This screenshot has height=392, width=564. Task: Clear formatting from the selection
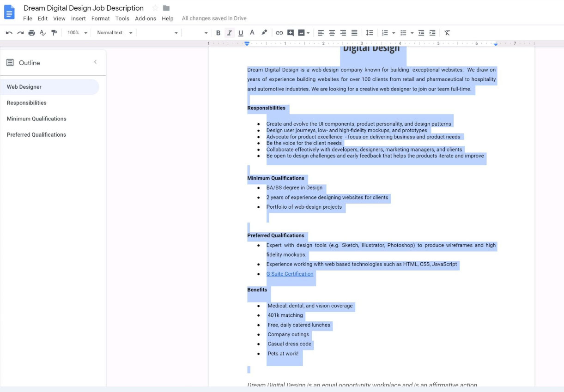[x=447, y=33]
